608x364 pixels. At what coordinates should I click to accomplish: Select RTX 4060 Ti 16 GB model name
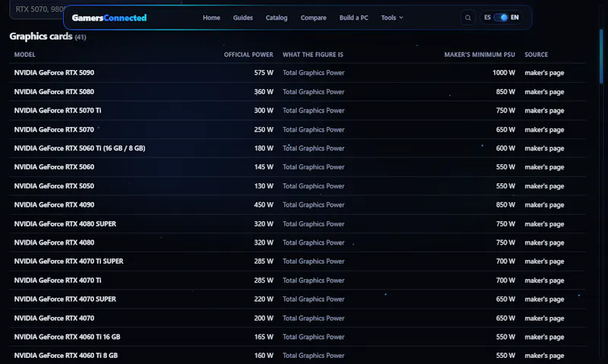click(67, 337)
